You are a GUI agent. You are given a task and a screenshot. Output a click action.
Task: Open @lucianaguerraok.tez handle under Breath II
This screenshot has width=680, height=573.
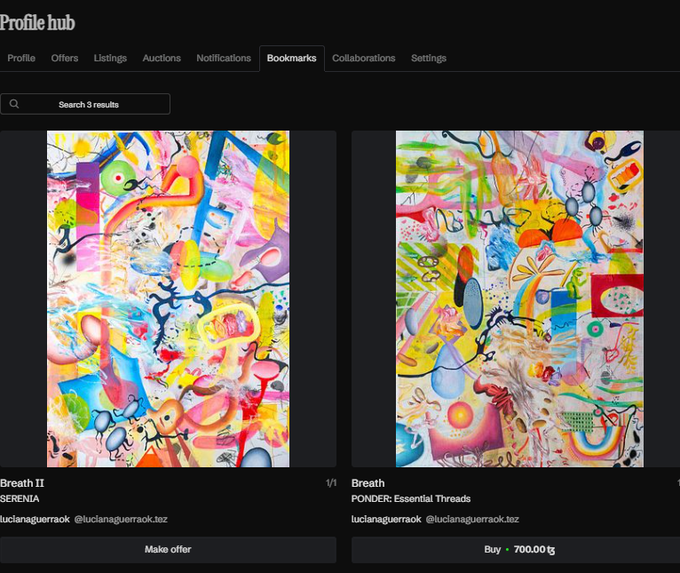coord(121,519)
